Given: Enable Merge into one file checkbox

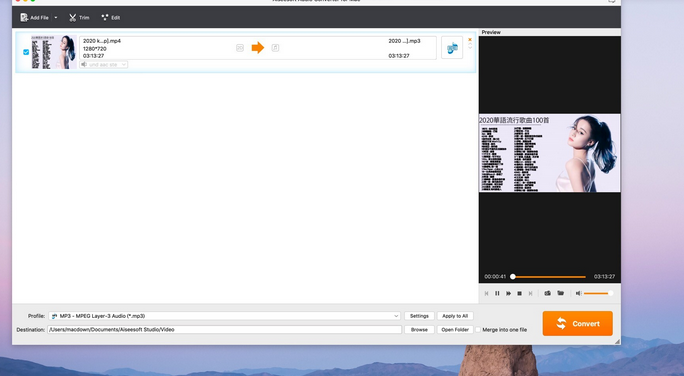Looking at the screenshot, I should pos(478,330).
